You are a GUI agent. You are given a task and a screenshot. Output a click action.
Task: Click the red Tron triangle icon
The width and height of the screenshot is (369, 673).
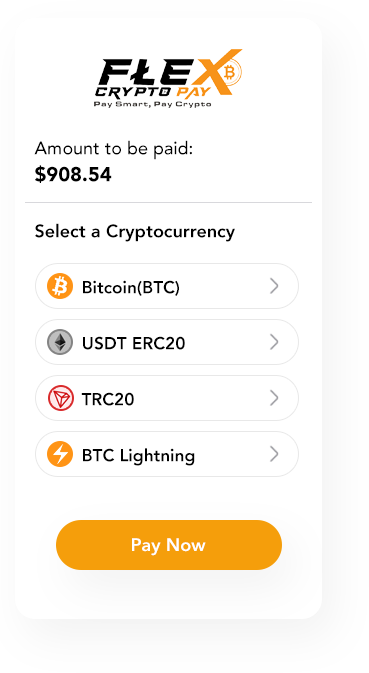(x=60, y=398)
